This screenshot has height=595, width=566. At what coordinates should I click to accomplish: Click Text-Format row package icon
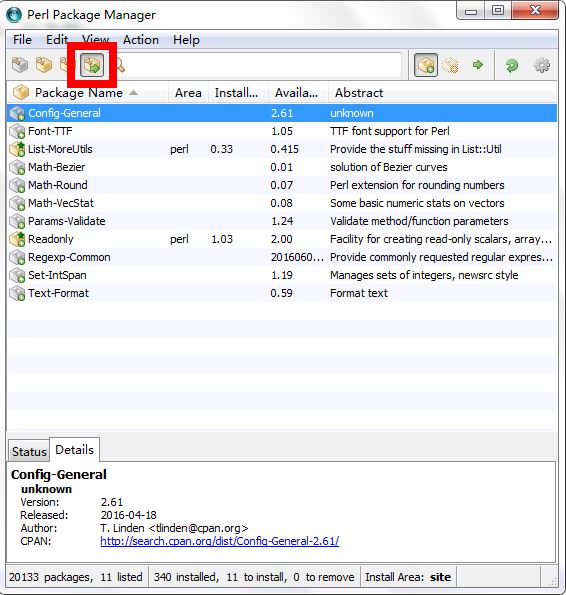[17, 293]
